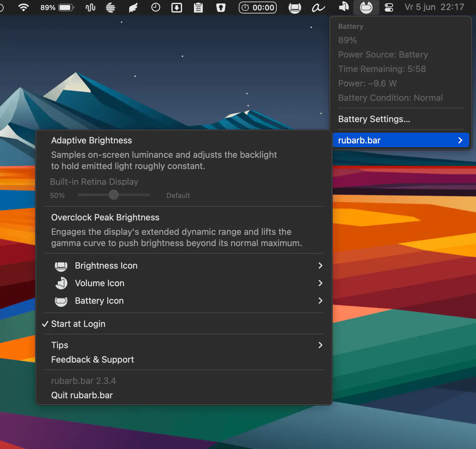476x449 pixels.
Task: Expand the Tips submenu arrow
Action: (x=320, y=345)
